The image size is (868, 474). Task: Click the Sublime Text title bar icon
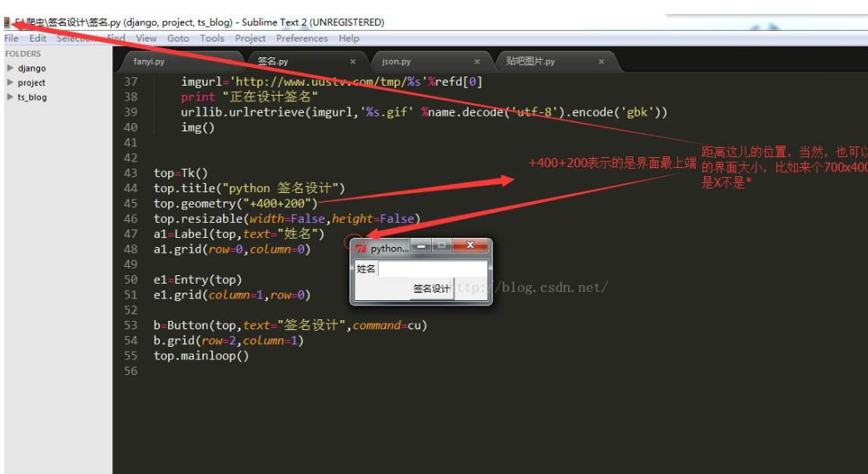point(6,22)
